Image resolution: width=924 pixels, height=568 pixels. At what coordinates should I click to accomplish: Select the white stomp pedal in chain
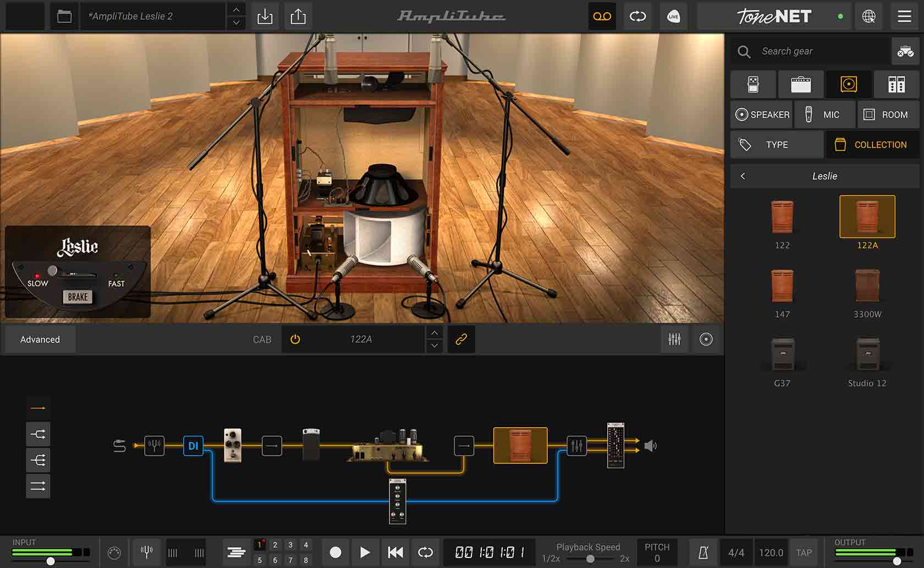pos(233,445)
